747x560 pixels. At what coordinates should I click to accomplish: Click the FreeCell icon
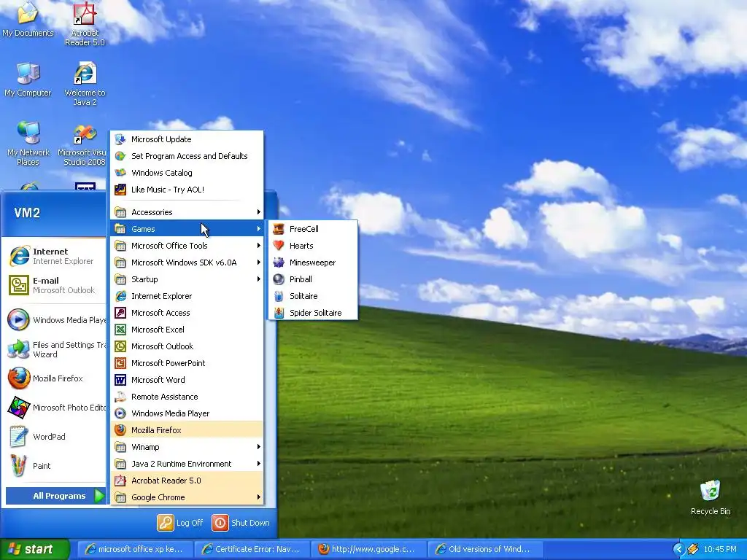[279, 229]
